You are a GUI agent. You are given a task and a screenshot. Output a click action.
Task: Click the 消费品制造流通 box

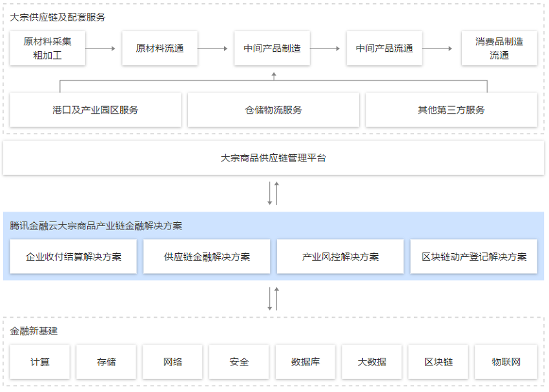click(x=499, y=48)
